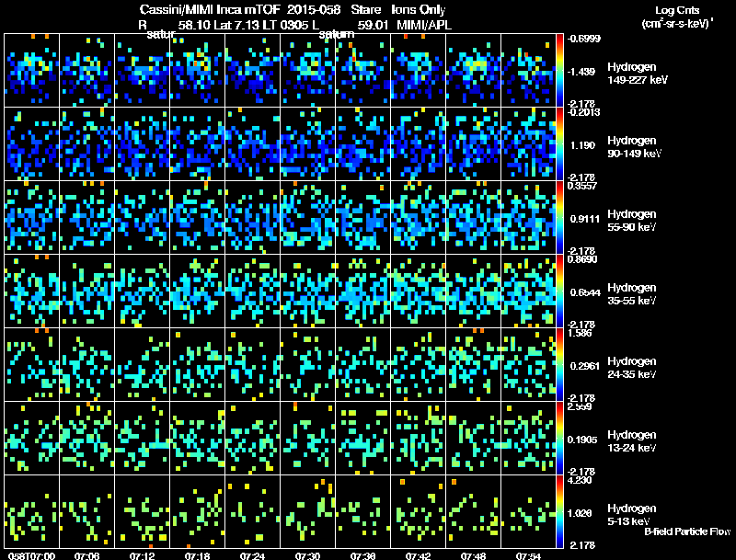The height and width of the screenshot is (560, 736).
Task: Click the color bar beside Hydrogen 149-227 keV
Action: tap(559, 70)
